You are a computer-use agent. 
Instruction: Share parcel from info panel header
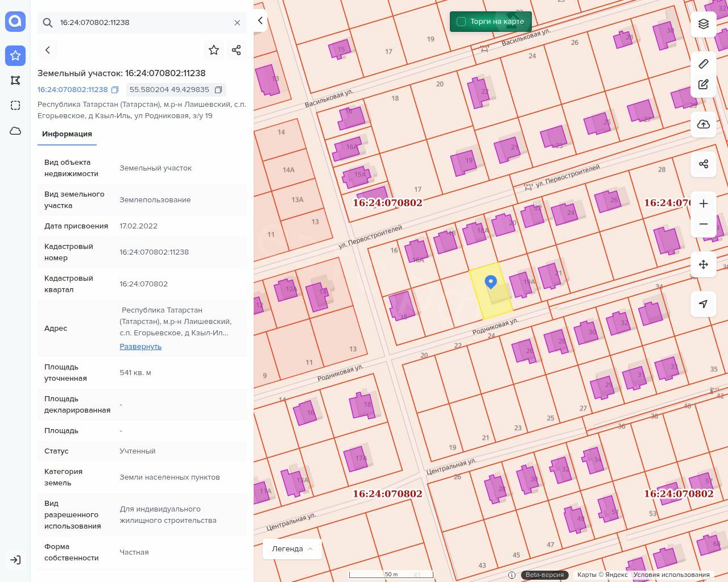click(x=237, y=50)
